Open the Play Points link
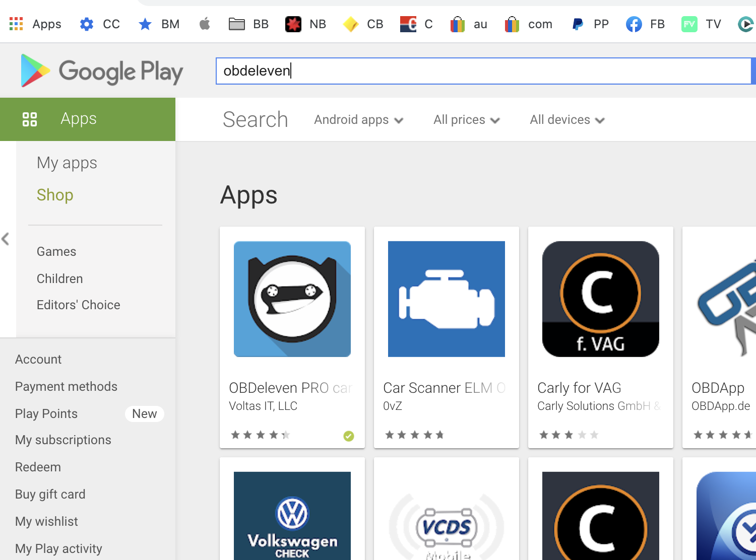The height and width of the screenshot is (560, 756). tap(46, 414)
